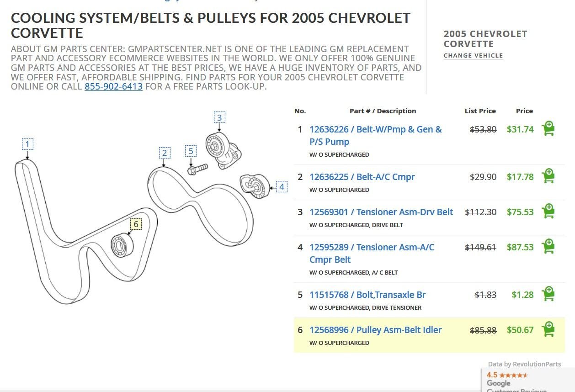Select diagram callout number 4
The height and width of the screenshot is (392, 575).
pyautogui.click(x=282, y=186)
